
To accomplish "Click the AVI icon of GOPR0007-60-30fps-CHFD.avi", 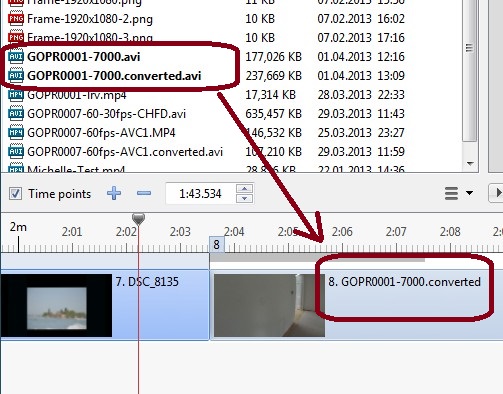I will [x=16, y=114].
